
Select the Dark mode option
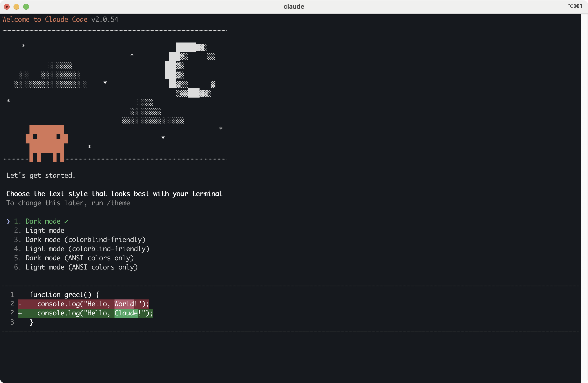click(43, 221)
